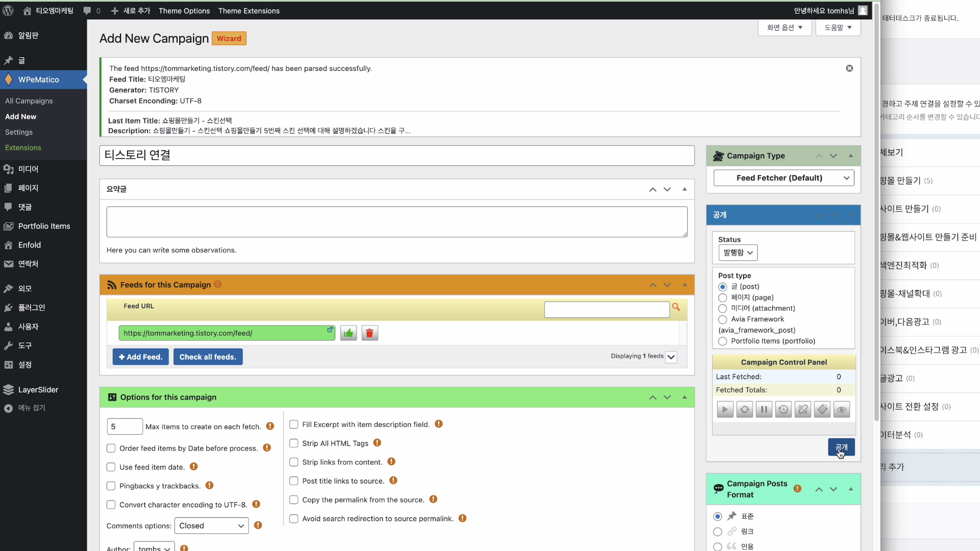
Task: Click the blue 공개 publish button
Action: pos(841,447)
